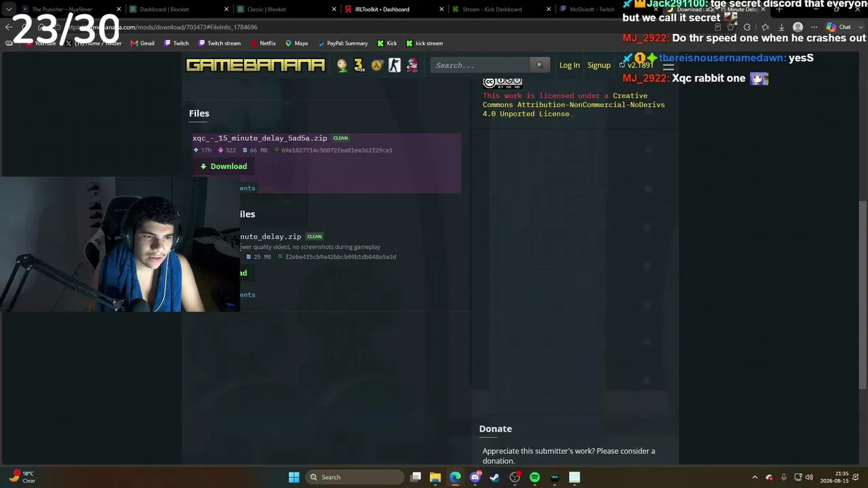Open the browser tab list dropdown
The height and width of the screenshot is (488, 868).
[x=9, y=9]
